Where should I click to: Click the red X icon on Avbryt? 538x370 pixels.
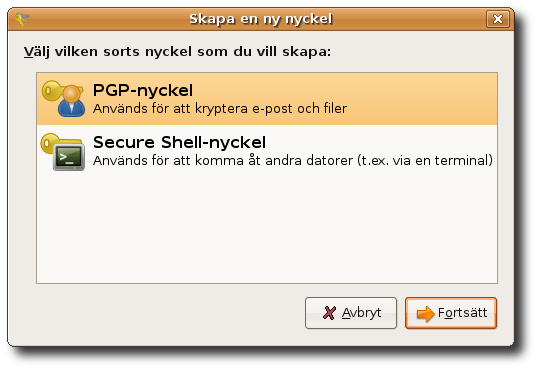click(329, 313)
